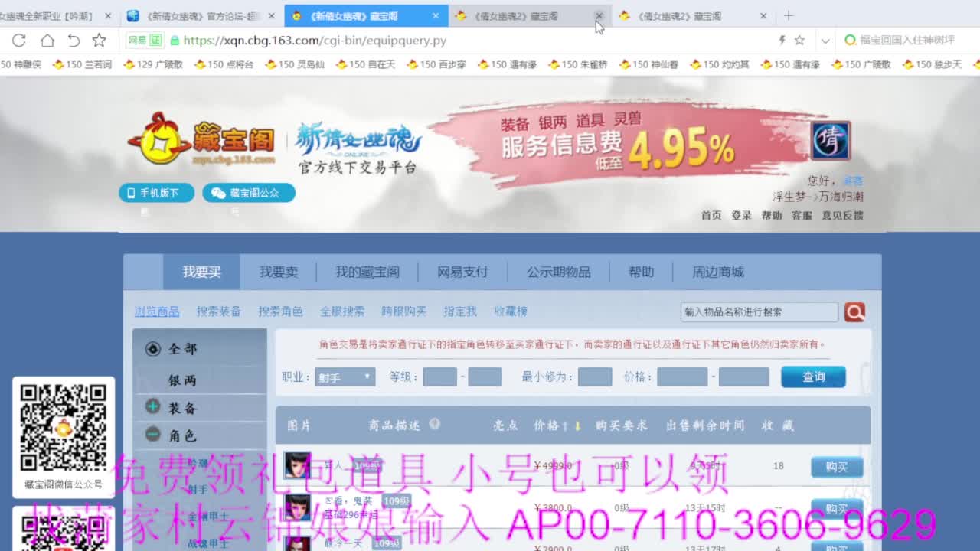The height and width of the screenshot is (551, 980).
Task: Collapse 角色 category minus icon
Action: click(x=152, y=435)
